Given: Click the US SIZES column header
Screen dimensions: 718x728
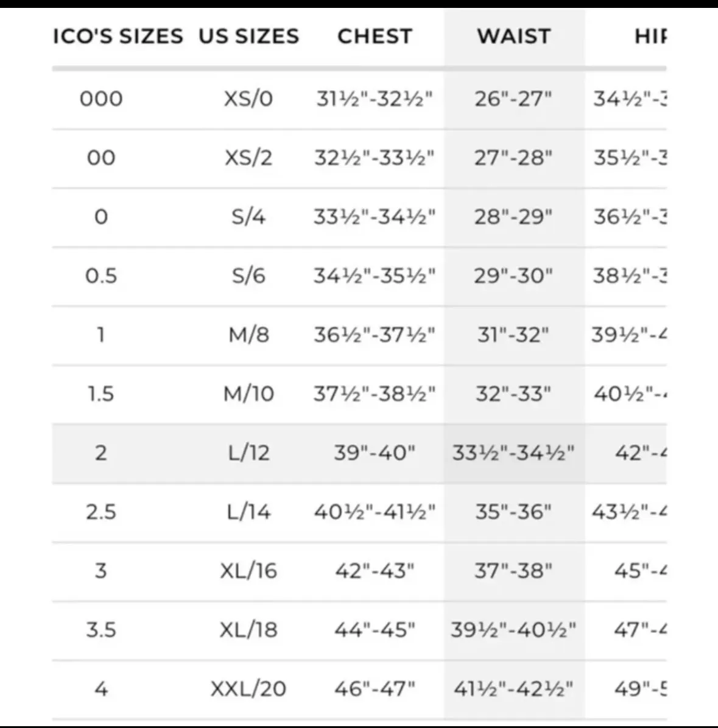Looking at the screenshot, I should tap(248, 36).
